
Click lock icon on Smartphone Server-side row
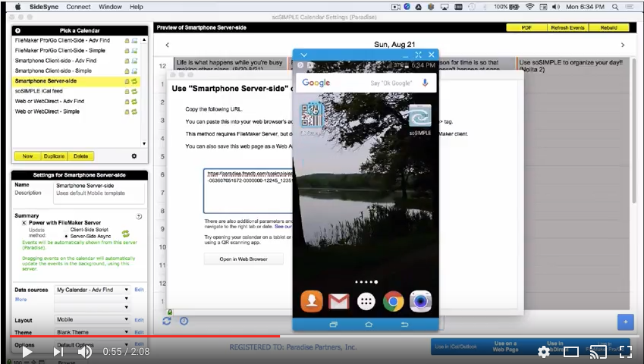click(x=127, y=81)
